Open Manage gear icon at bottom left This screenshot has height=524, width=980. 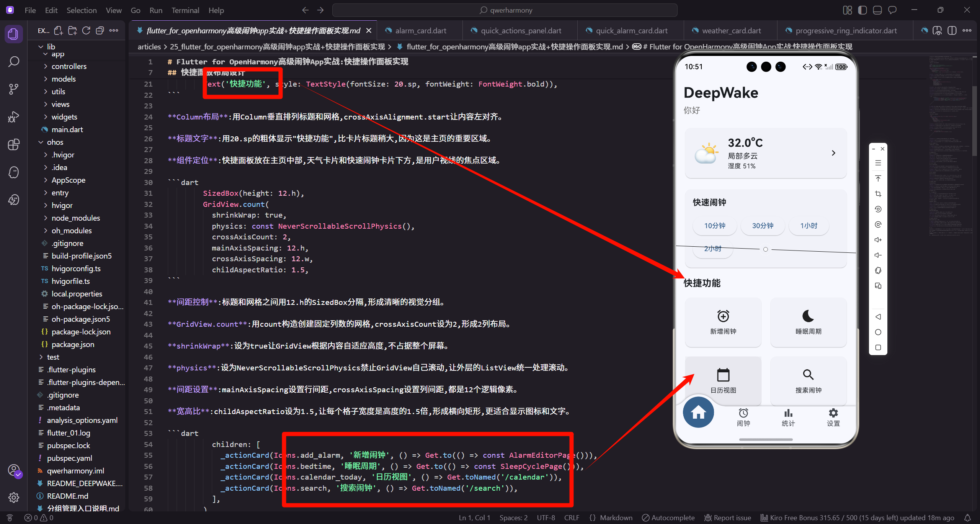click(14, 498)
